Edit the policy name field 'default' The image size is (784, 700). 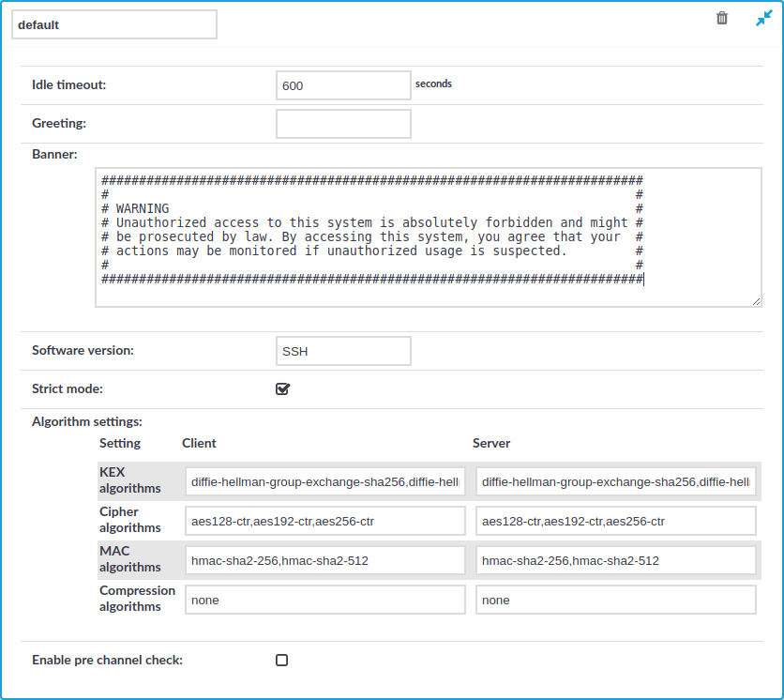point(114,24)
